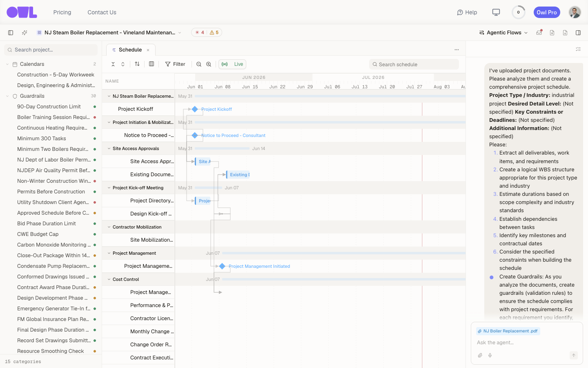Click Project Management Initiated milestone diamond

pyautogui.click(x=222, y=266)
